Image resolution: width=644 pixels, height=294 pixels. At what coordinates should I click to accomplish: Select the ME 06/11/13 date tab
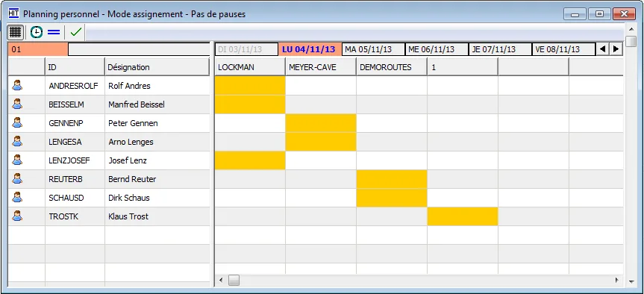click(437, 49)
